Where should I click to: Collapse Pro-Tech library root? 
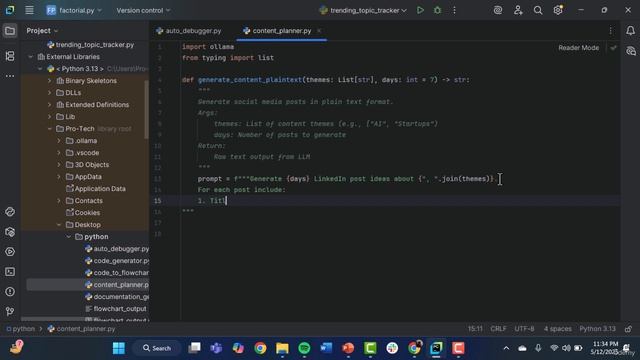point(49,129)
